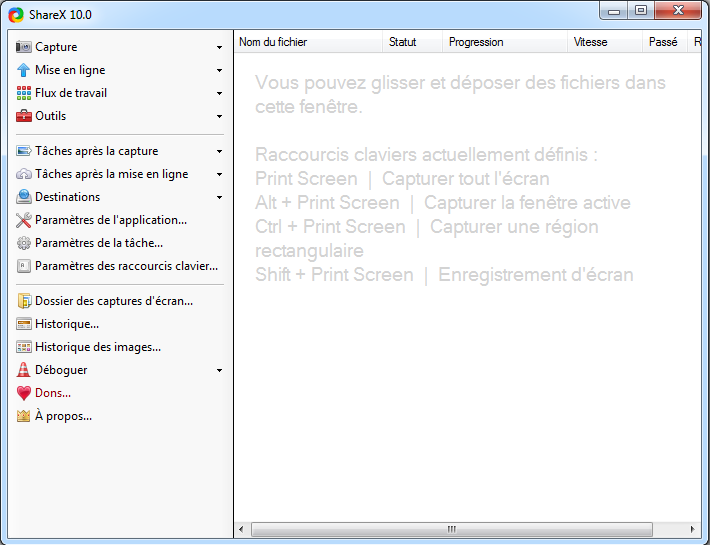Open the Flux de travail menu

120,93
